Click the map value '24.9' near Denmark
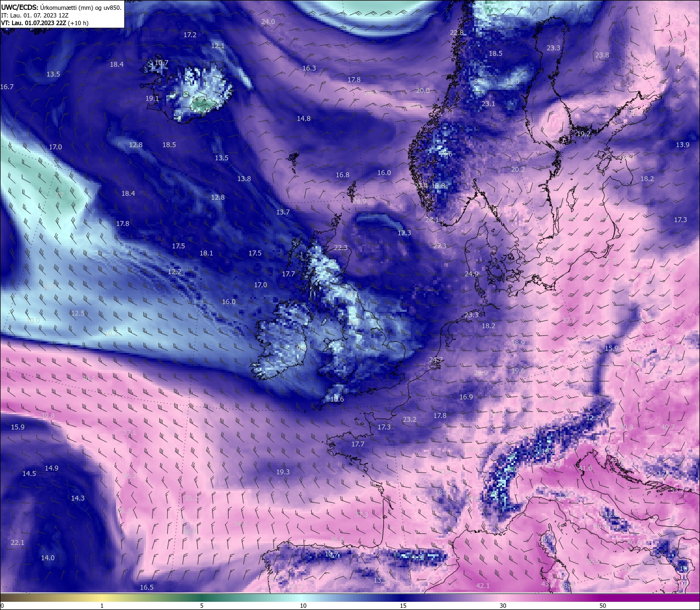Viewport: 700px width, 610px height. pyautogui.click(x=471, y=274)
